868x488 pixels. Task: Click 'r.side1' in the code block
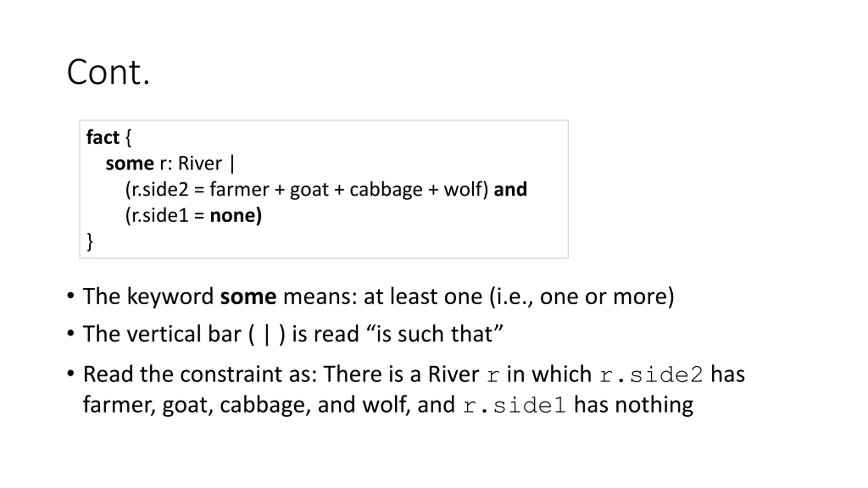click(x=159, y=216)
